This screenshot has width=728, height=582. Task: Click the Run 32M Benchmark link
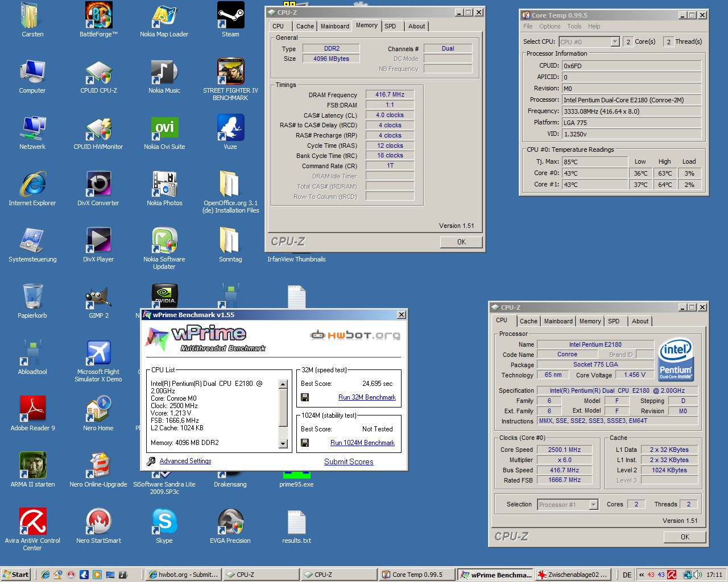(x=367, y=397)
